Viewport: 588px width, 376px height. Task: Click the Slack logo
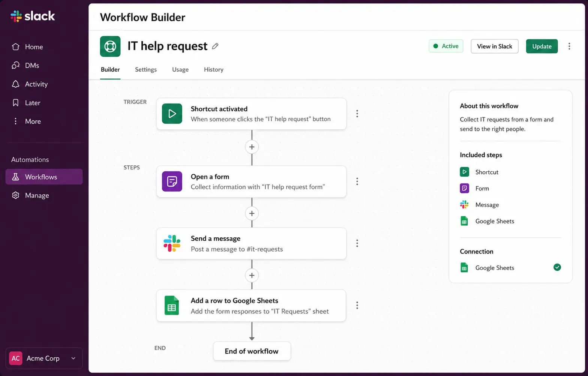(33, 16)
